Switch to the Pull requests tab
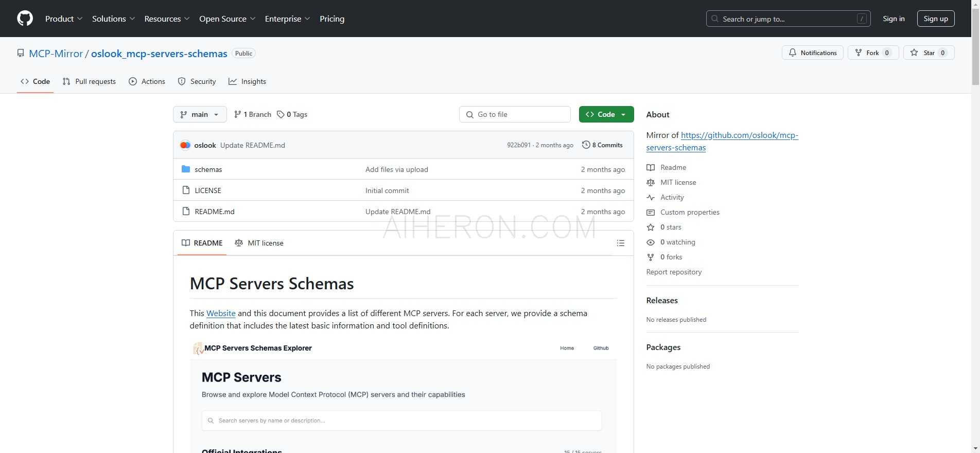Image resolution: width=980 pixels, height=453 pixels. click(x=89, y=81)
